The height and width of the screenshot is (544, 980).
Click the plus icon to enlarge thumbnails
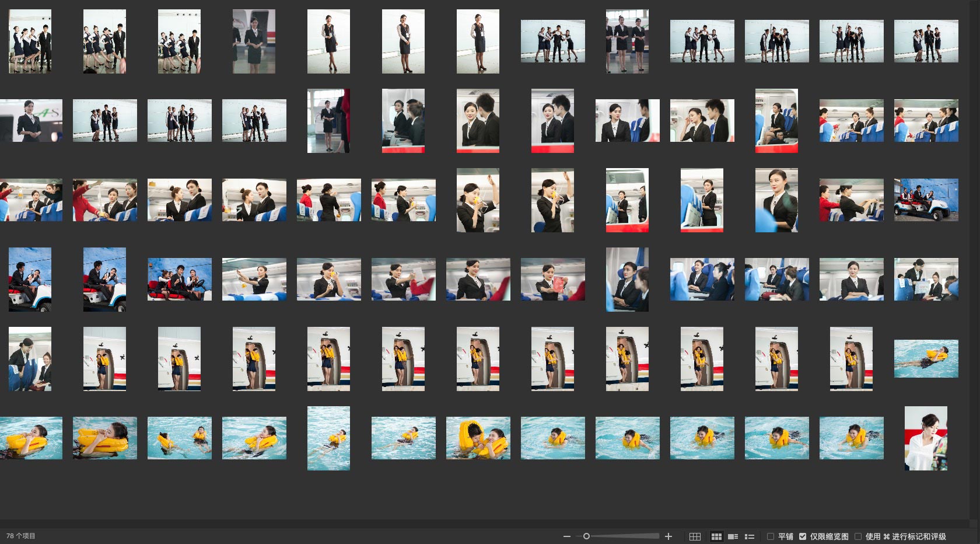coord(668,536)
